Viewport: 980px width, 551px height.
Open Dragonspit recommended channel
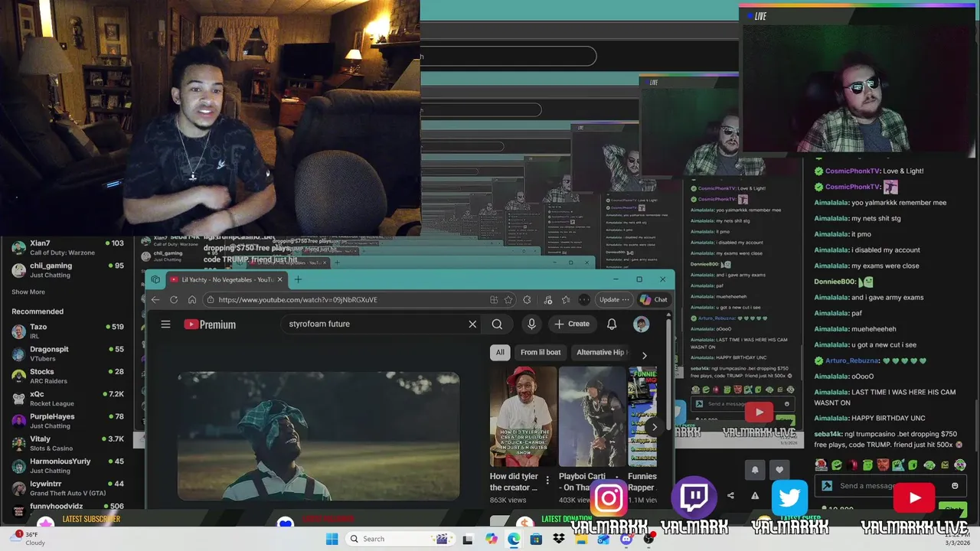67,354
